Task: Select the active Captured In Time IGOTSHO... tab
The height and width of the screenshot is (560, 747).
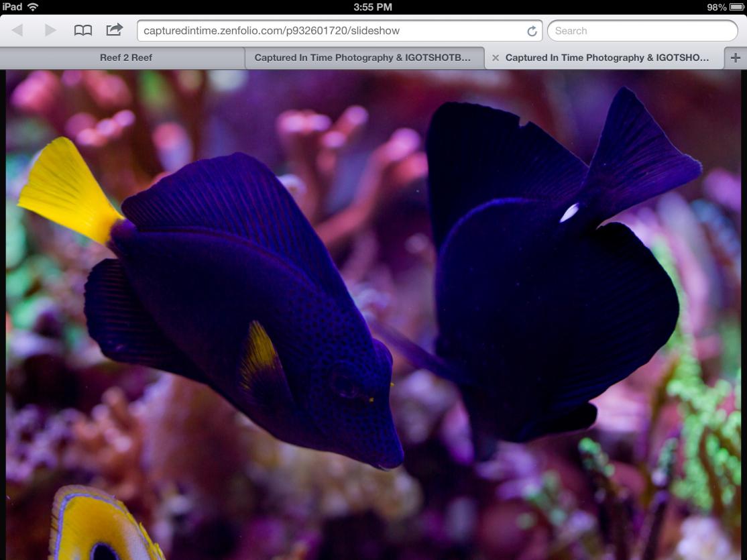Action: coord(605,58)
